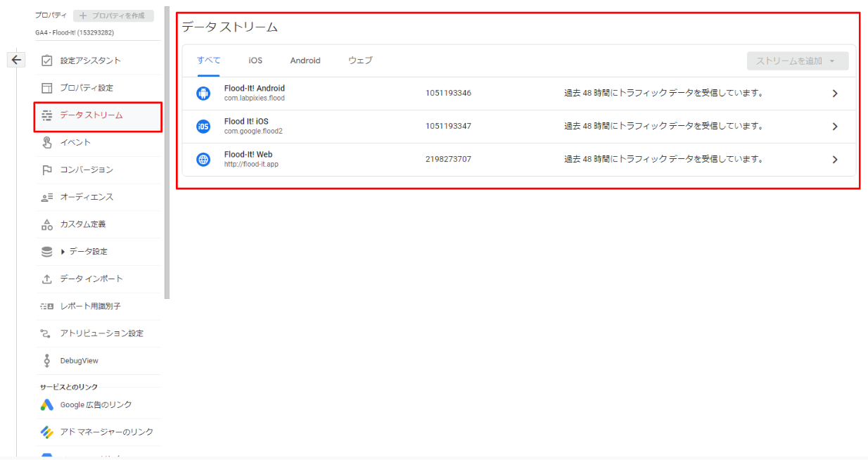Open データ インポート menu item

98,279
